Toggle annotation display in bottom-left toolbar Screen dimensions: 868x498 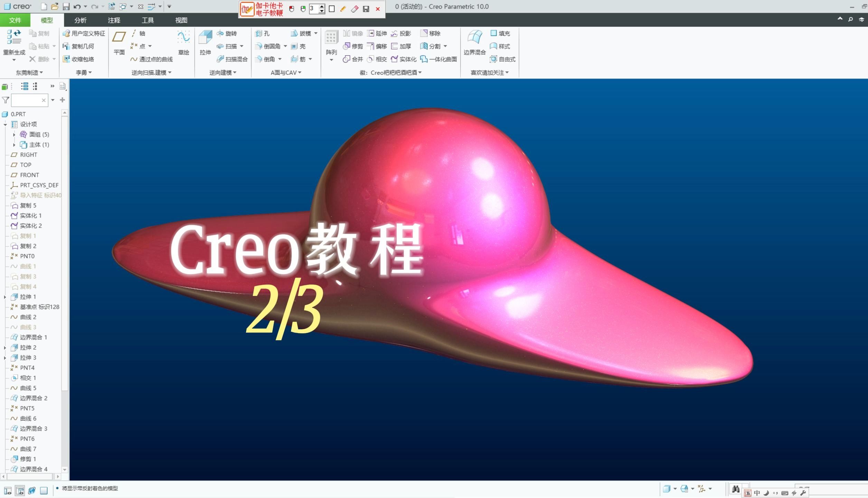(44, 490)
